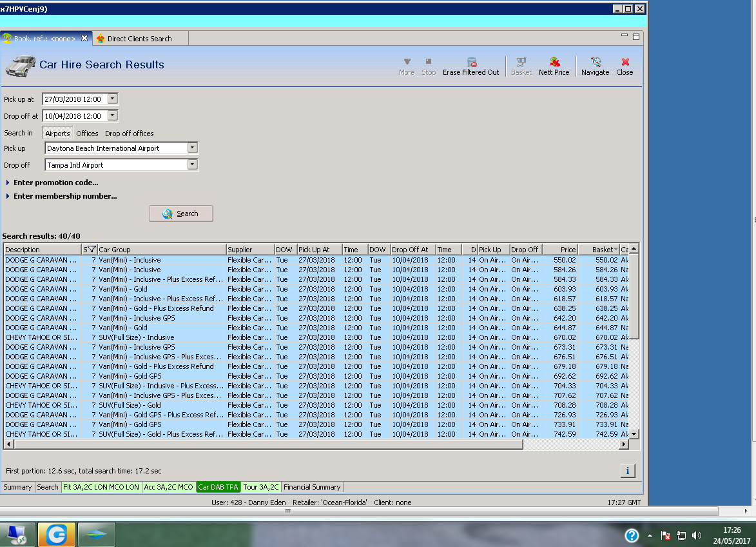Screen dimensions: 756x547
Task: Show hidden tray icons arrow
Action: (650, 535)
